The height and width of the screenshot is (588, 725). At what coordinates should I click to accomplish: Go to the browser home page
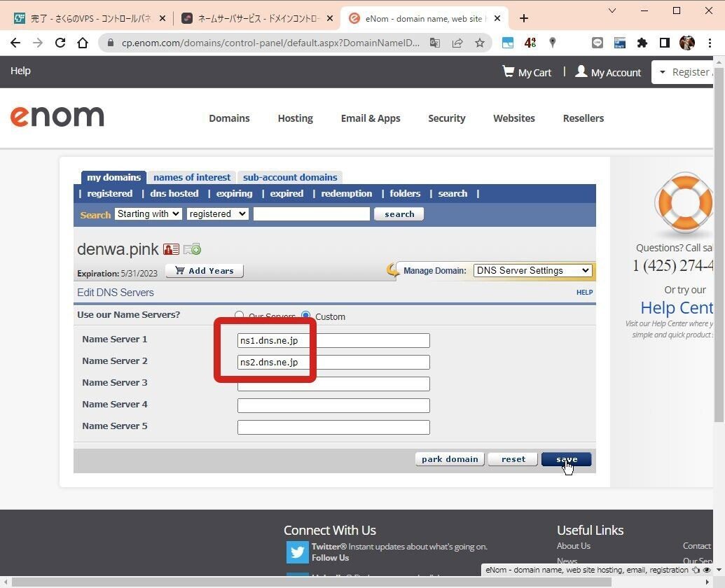[83, 43]
